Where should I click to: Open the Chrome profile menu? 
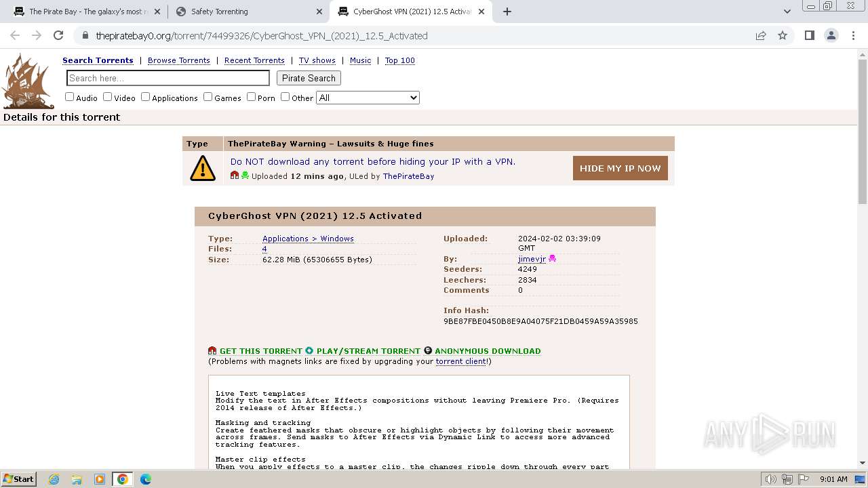coord(831,36)
